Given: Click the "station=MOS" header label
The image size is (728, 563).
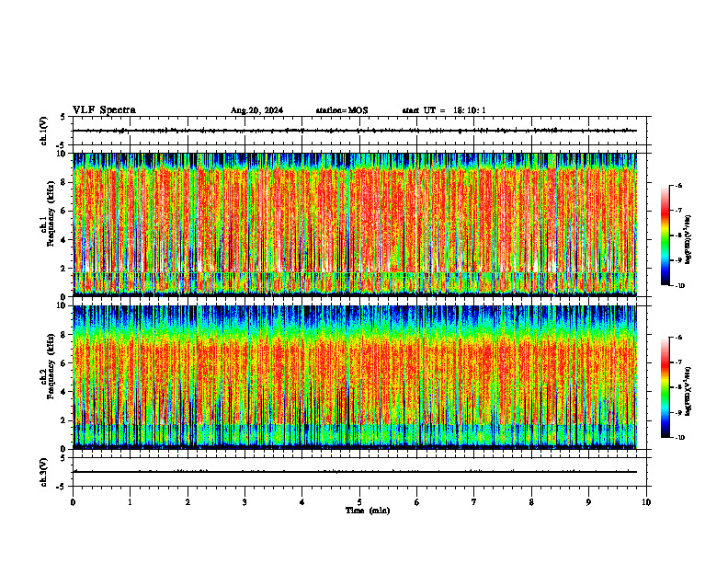Looking at the screenshot, I should coord(342,110).
